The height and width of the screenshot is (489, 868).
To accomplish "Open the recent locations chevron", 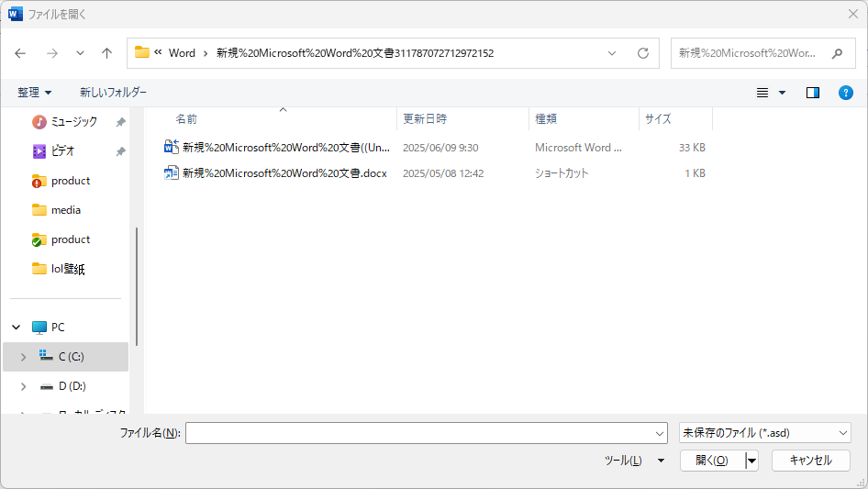I will 80,53.
